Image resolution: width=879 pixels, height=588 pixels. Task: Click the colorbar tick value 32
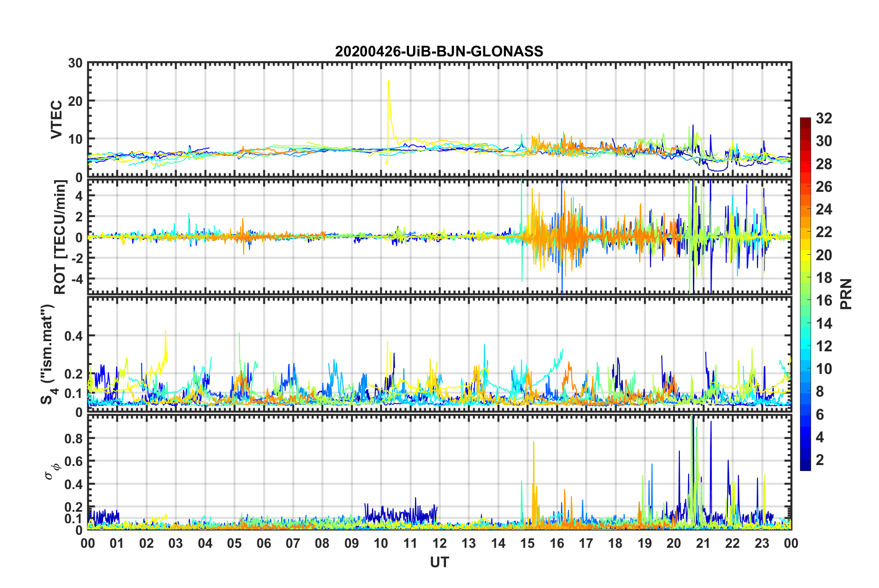pos(824,118)
